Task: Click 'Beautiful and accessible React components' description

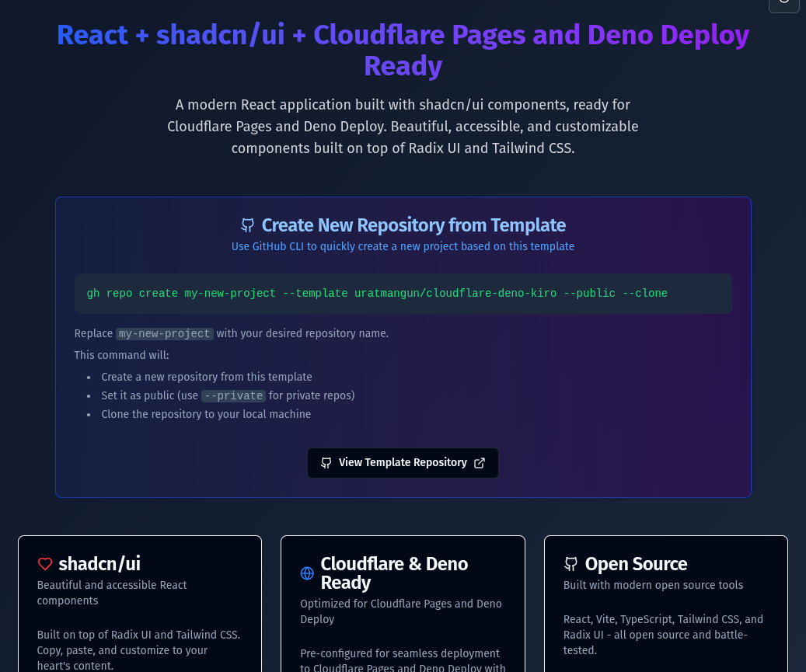Action: [112, 593]
